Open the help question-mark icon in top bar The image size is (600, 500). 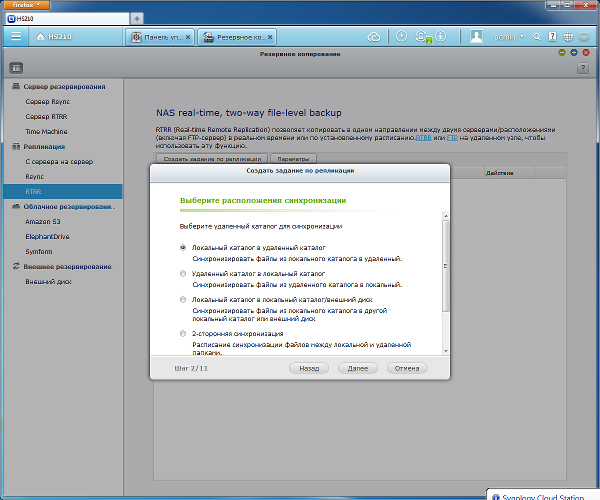coord(552,36)
